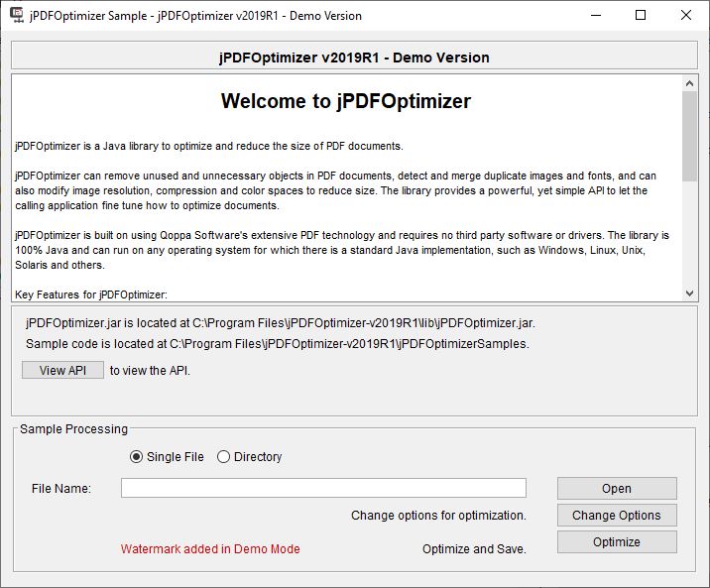Click the welcome pane scrollbar thumb

[689, 136]
